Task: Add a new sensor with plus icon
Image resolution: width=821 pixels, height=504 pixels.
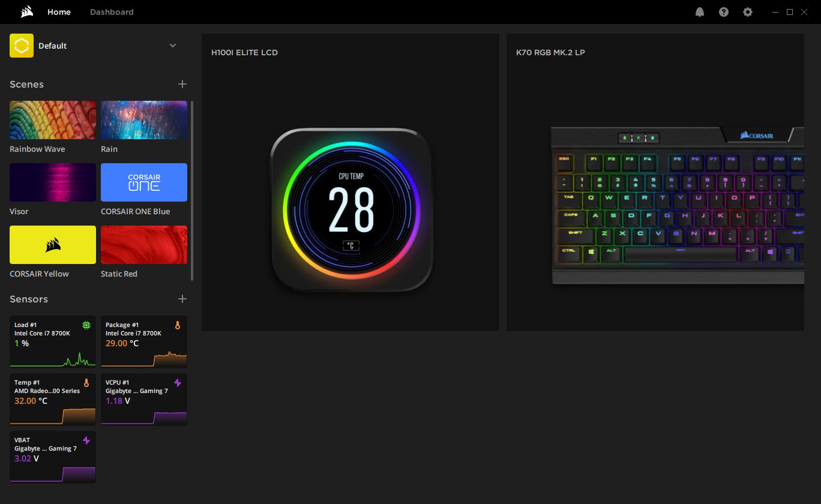Action: (x=182, y=299)
